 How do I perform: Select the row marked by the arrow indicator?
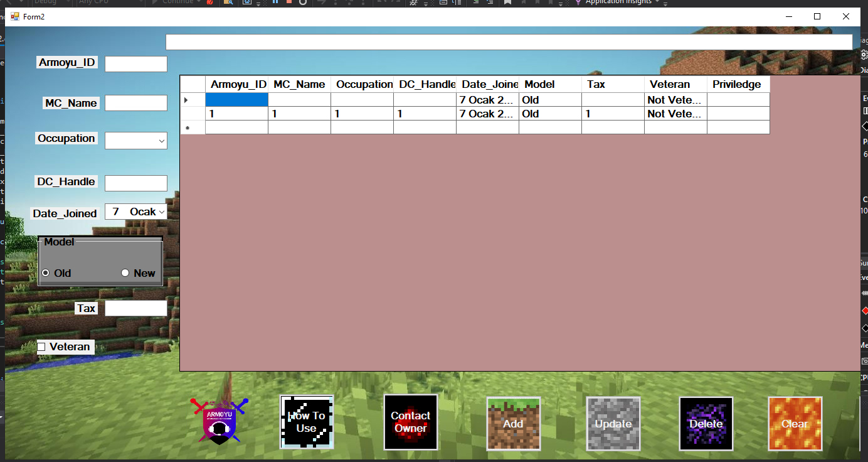(x=193, y=100)
